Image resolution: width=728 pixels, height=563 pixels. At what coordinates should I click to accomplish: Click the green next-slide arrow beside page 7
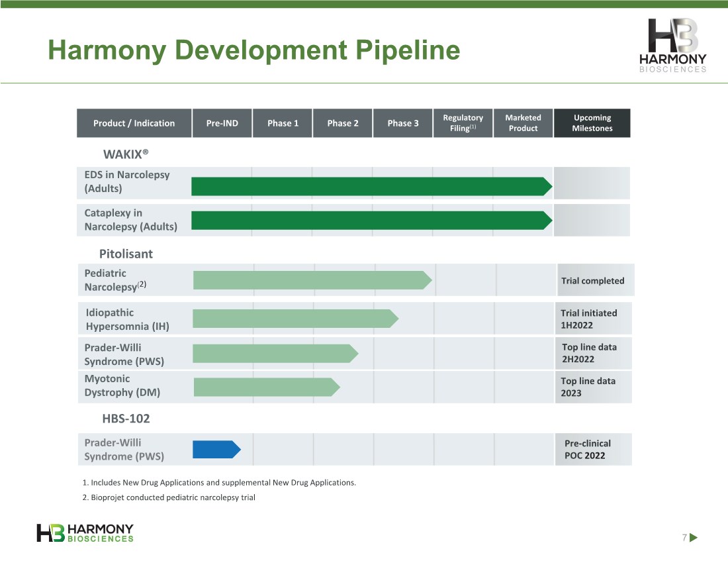pyautogui.click(x=694, y=537)
